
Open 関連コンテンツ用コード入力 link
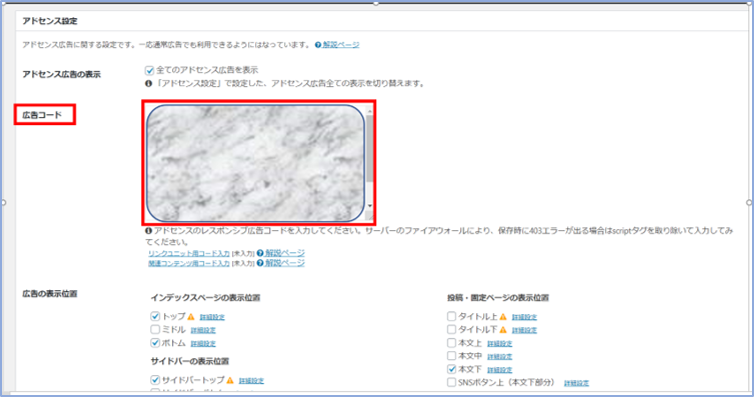[188, 263]
